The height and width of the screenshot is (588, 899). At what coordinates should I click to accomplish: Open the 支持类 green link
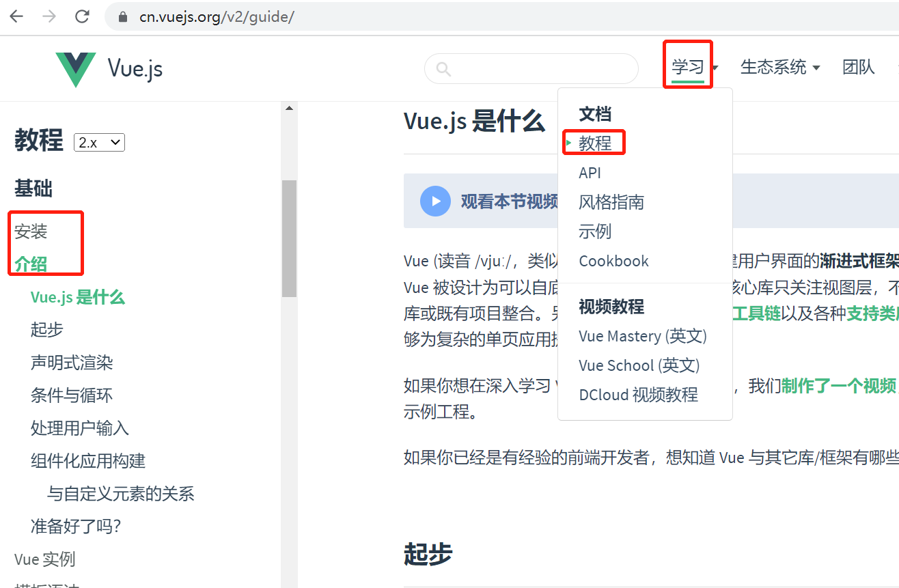point(872,313)
